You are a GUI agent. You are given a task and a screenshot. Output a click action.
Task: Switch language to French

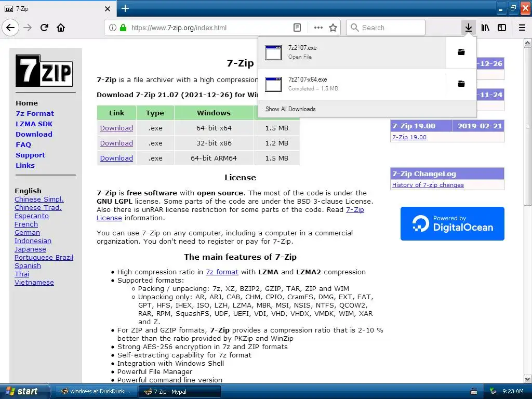[26, 224]
